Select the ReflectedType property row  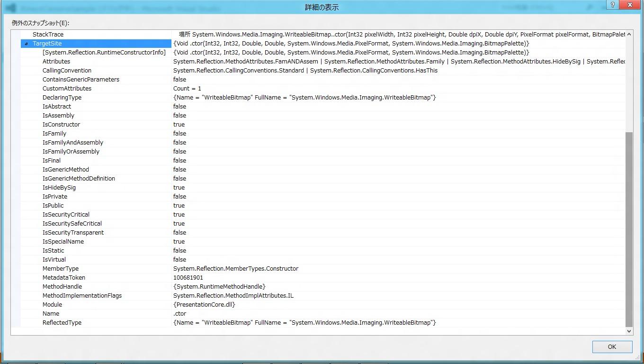coord(323,323)
